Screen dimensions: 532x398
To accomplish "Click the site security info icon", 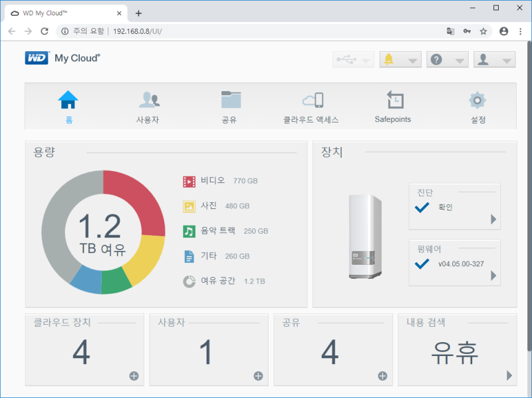I will tap(65, 31).
